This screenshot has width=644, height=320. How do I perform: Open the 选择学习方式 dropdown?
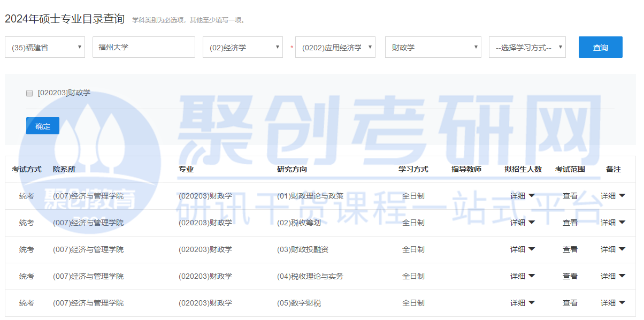pos(527,47)
